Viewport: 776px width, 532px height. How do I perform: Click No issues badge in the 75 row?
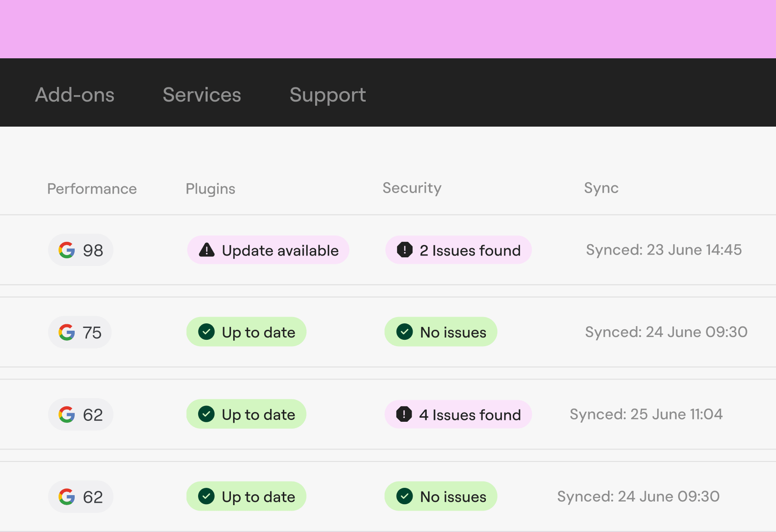coord(441,332)
